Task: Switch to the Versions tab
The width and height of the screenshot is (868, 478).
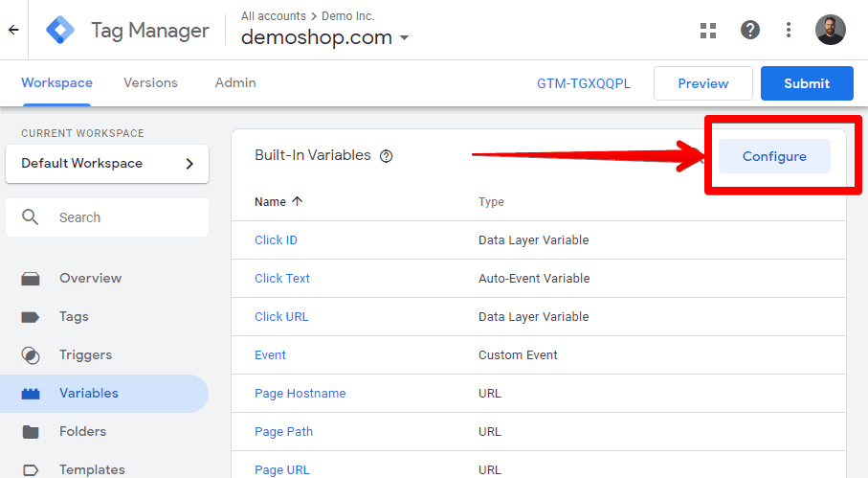Action: pos(150,82)
